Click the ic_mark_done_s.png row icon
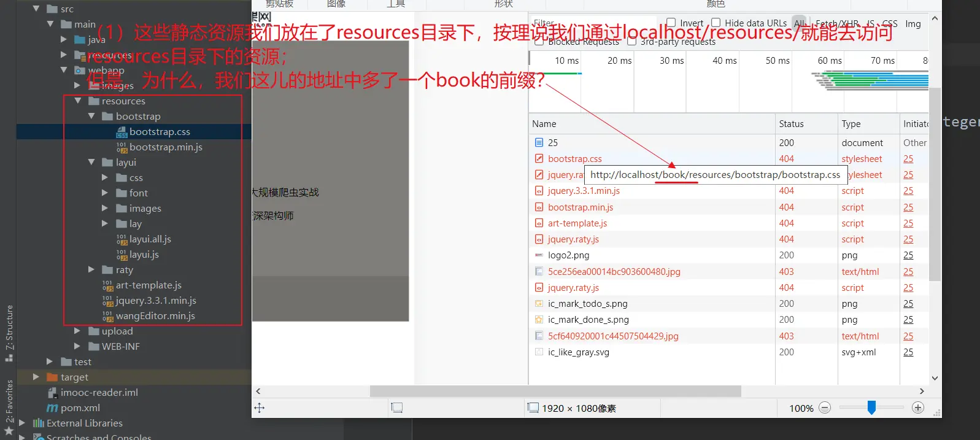This screenshot has height=440, width=980. pyautogui.click(x=539, y=319)
